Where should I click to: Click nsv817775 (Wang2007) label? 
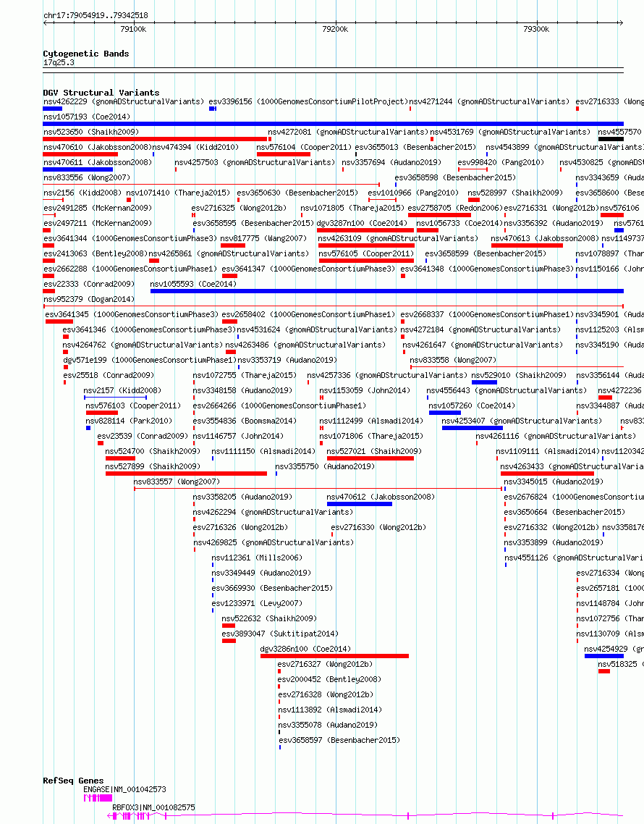(x=263, y=238)
